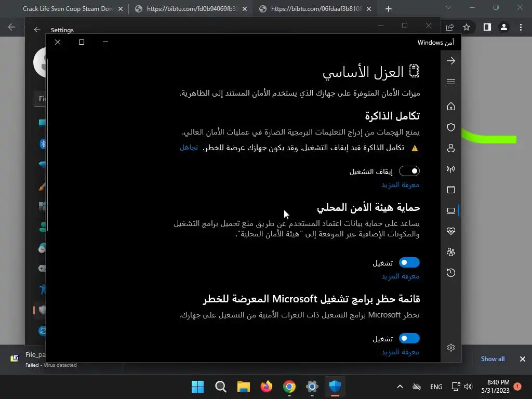Image resolution: width=532 pixels, height=399 pixels.
Task: Close the Chrome downloads bar
Action: [x=523, y=359]
